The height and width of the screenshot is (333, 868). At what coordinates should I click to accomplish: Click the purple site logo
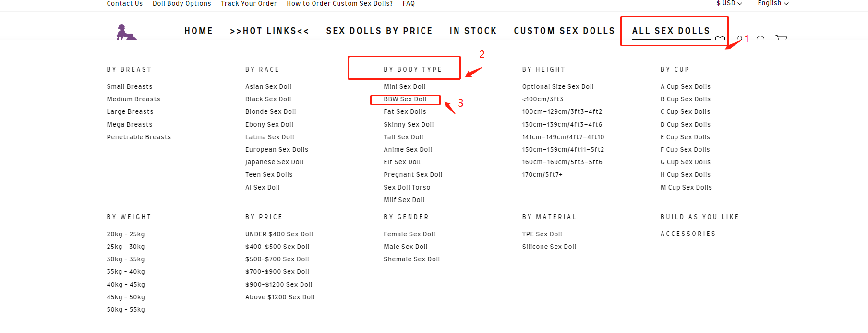(127, 32)
